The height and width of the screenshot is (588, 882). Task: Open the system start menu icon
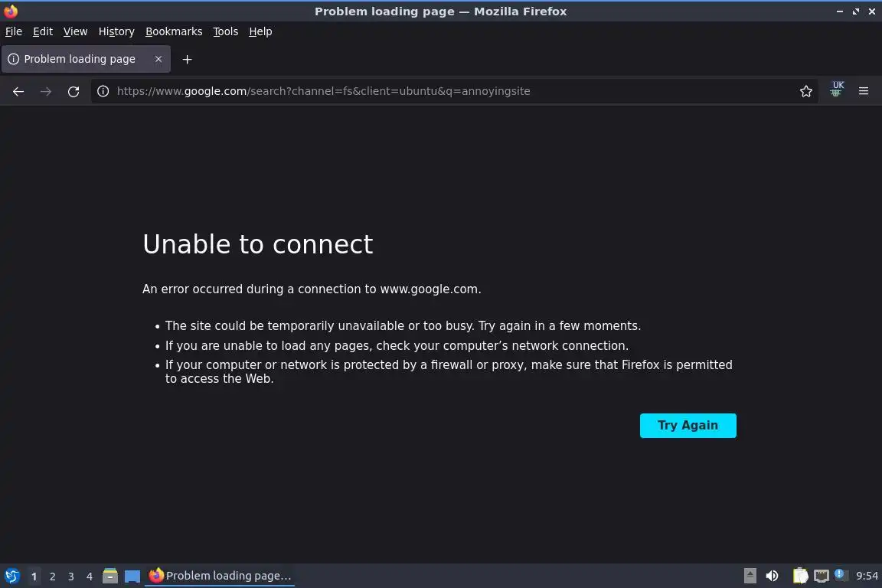11,576
